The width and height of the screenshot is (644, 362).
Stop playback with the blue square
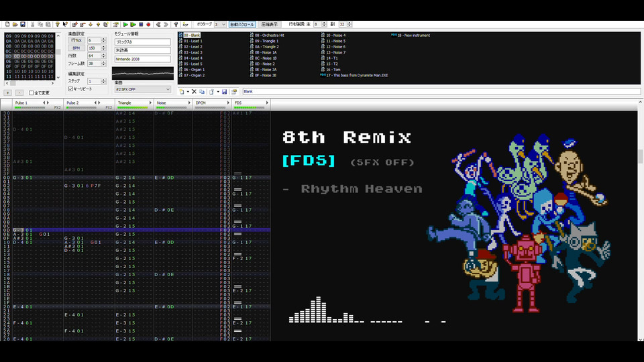pos(141,25)
